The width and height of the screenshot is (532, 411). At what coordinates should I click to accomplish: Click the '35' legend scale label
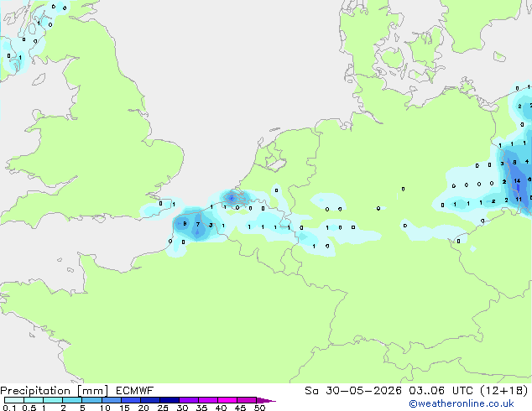pyautogui.click(x=201, y=408)
